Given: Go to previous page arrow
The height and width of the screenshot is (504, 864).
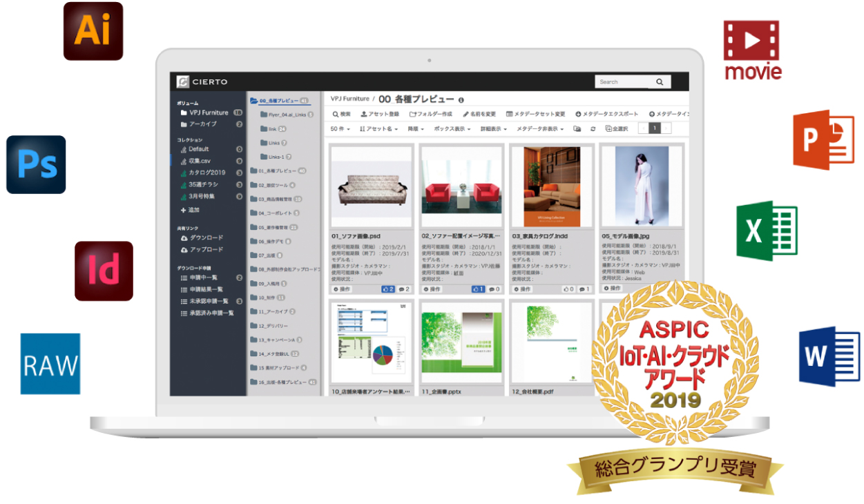Looking at the screenshot, I should point(644,128).
